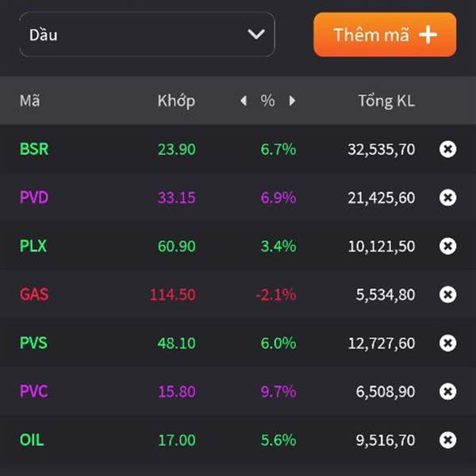Open the GAS stock symbol

34,294
